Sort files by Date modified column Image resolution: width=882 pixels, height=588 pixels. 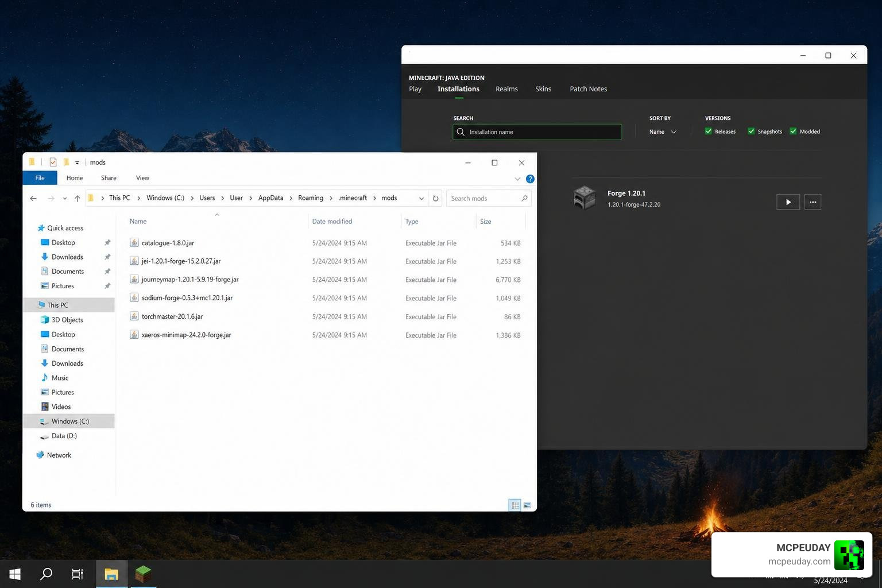332,221
